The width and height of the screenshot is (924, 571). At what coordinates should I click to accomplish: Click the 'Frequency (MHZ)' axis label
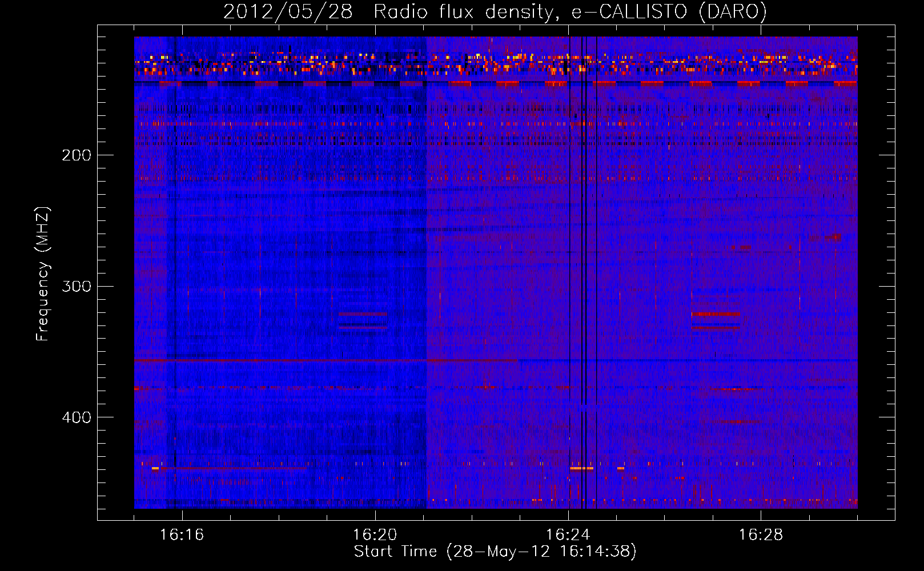(x=43, y=274)
